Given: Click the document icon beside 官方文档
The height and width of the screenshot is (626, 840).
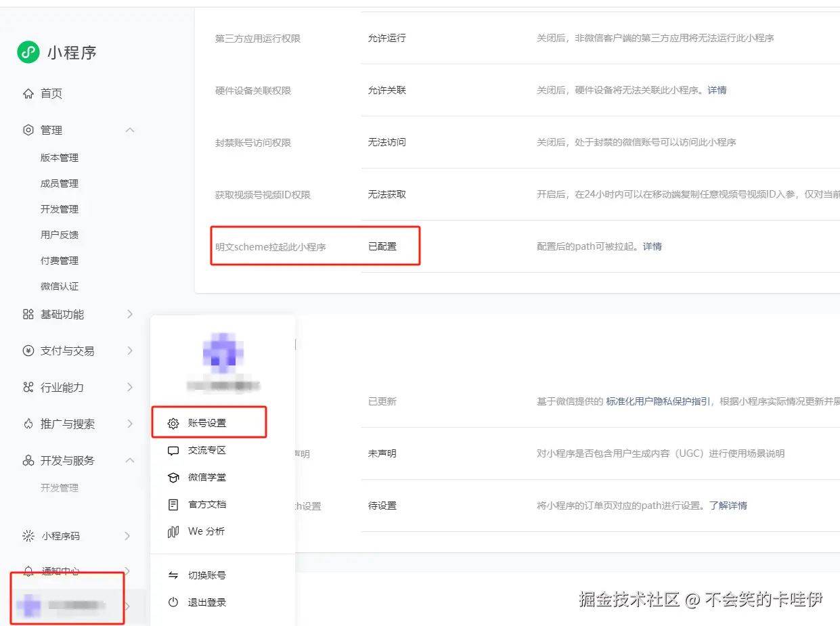Looking at the screenshot, I should [x=173, y=504].
